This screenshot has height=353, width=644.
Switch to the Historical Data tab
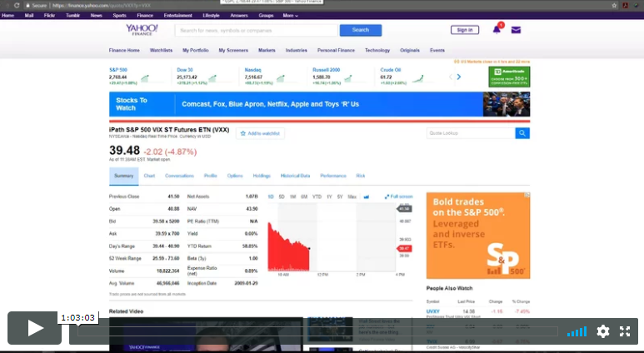[295, 176]
